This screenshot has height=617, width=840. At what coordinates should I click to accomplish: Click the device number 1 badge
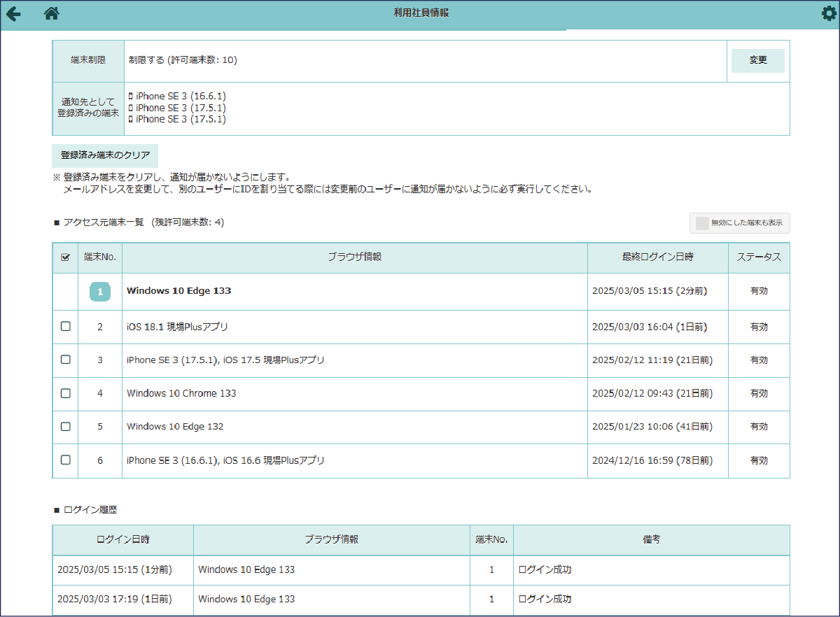coord(100,292)
